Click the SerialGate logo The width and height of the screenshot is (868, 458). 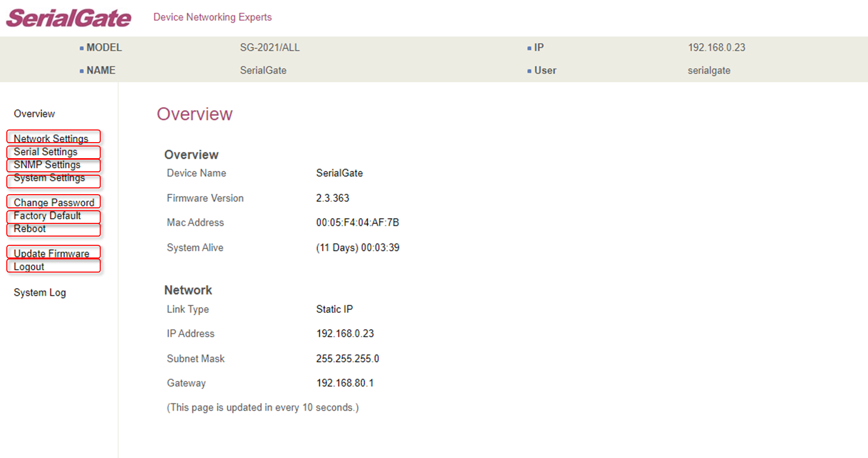(69, 18)
